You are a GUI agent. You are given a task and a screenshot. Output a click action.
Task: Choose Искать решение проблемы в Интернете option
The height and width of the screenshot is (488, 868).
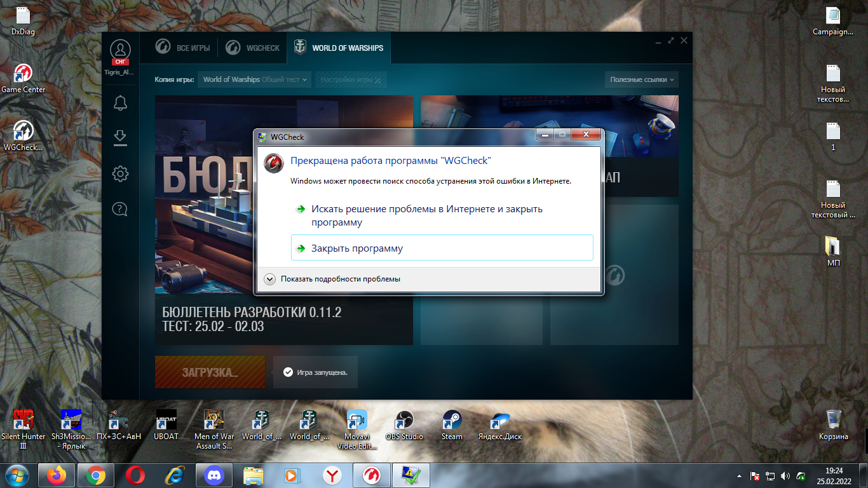click(x=427, y=215)
